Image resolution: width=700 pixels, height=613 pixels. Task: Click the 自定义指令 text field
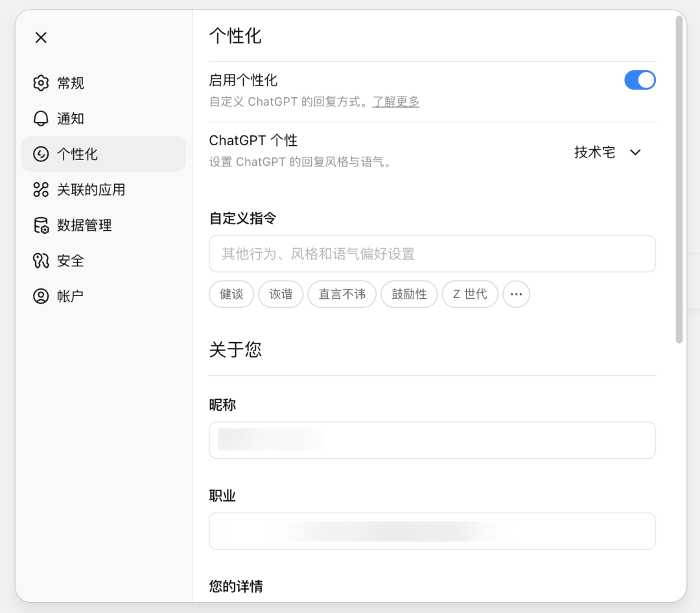[x=432, y=254]
